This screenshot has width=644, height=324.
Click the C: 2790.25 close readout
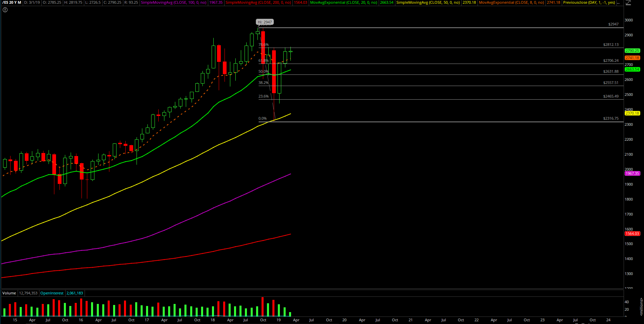point(112,2)
